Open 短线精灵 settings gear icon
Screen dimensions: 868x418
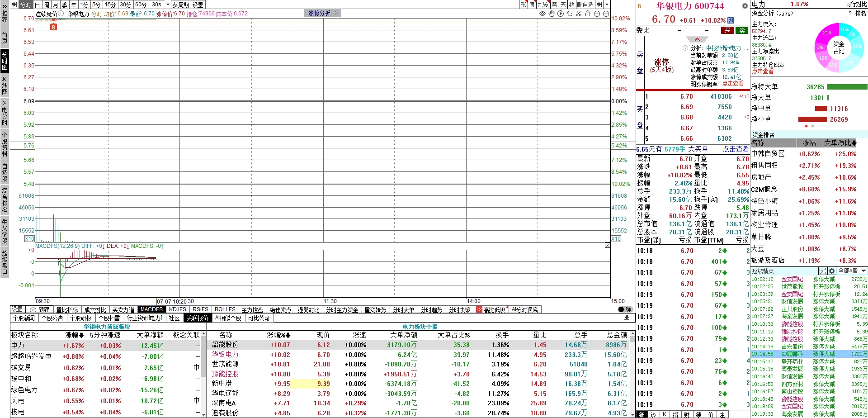[832, 271]
